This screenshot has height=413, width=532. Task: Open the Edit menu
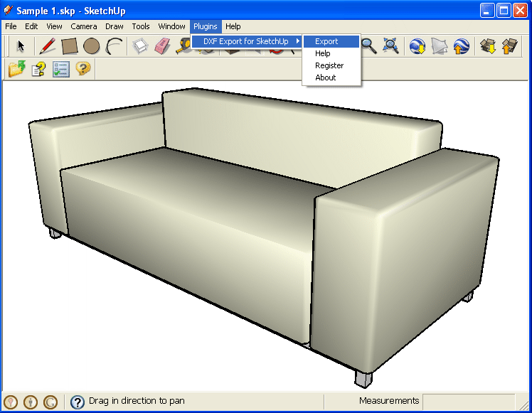coord(31,26)
